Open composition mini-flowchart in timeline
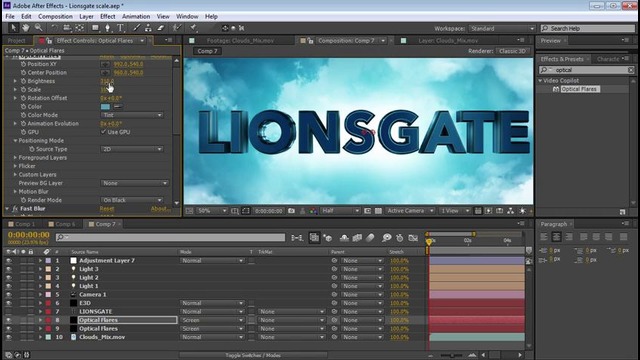The height and width of the screenshot is (360, 640). click(x=297, y=238)
